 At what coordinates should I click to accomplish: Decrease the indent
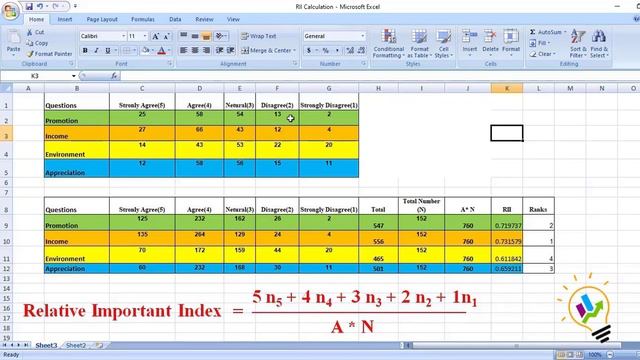[220, 50]
